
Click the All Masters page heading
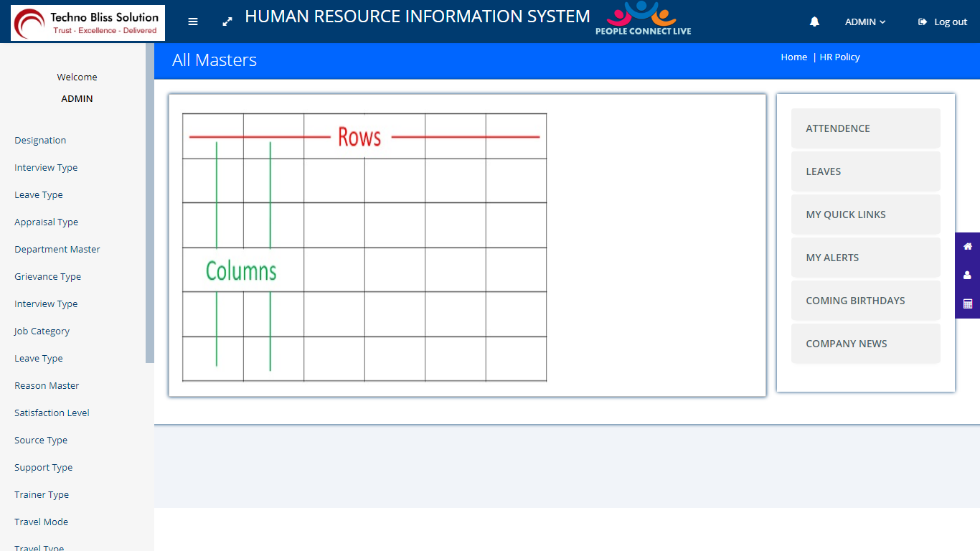tap(215, 60)
